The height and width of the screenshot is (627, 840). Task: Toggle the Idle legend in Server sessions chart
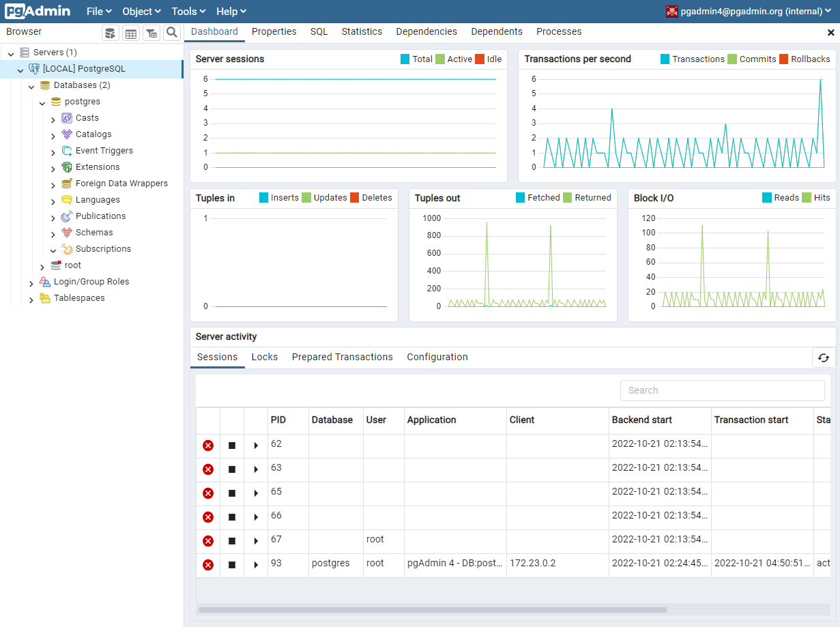[x=489, y=59]
